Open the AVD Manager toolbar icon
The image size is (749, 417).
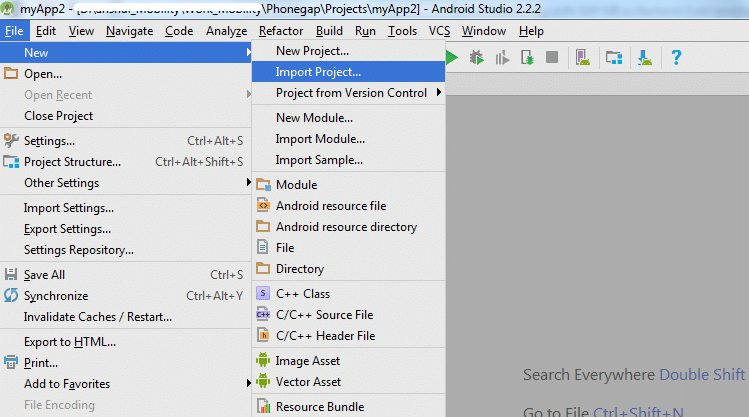583,58
